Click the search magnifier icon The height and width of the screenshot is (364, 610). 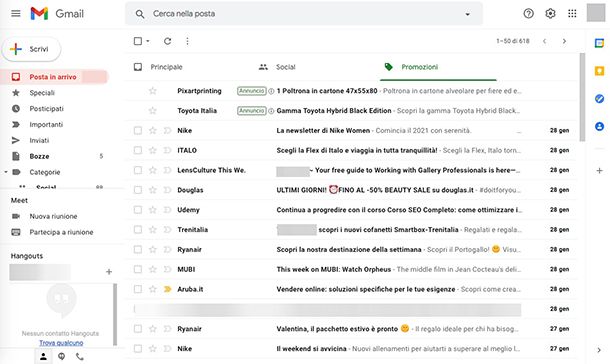[x=140, y=14]
